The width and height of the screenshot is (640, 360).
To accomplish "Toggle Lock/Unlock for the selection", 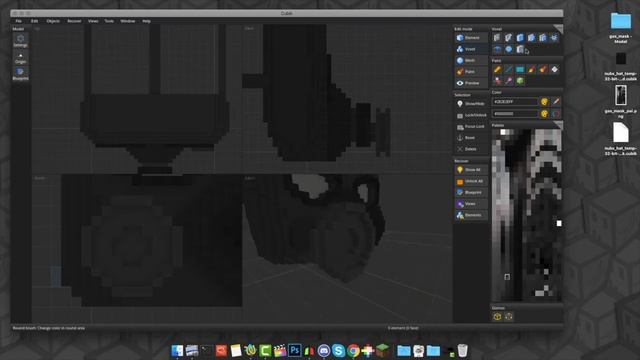I will pyautogui.click(x=471, y=115).
